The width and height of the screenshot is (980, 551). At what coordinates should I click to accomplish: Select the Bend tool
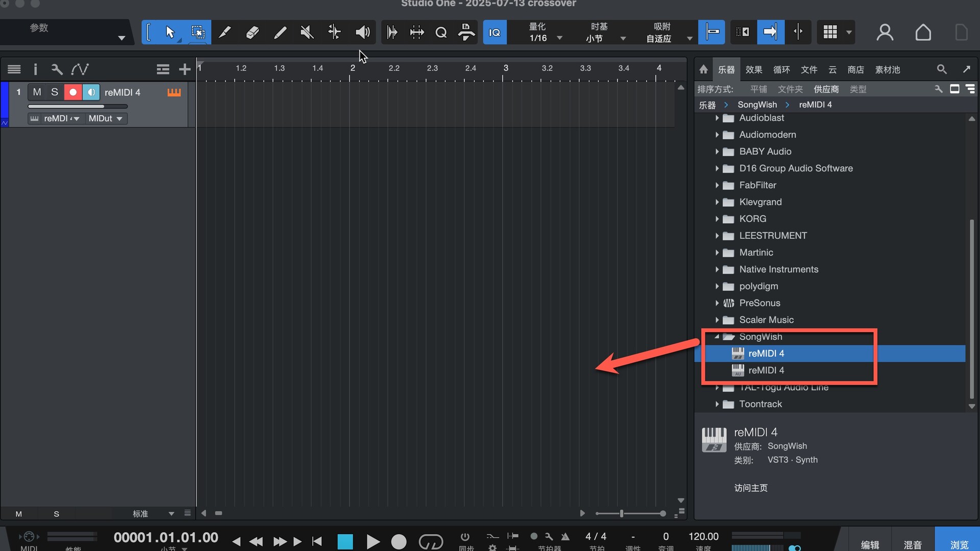pyautogui.click(x=334, y=32)
